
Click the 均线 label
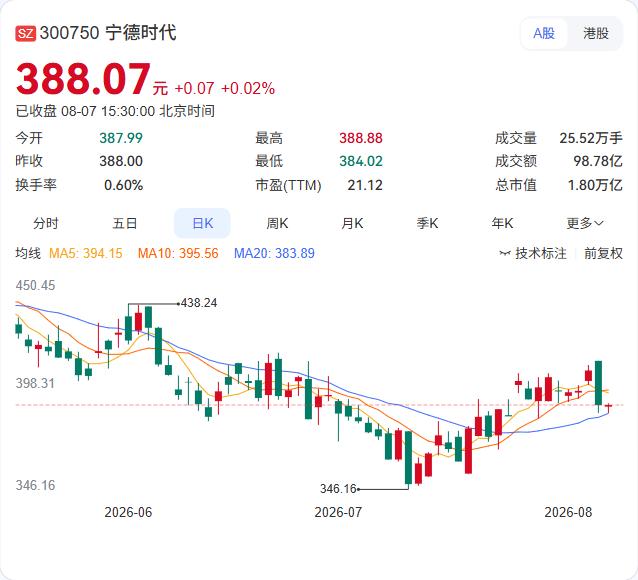pos(28,254)
